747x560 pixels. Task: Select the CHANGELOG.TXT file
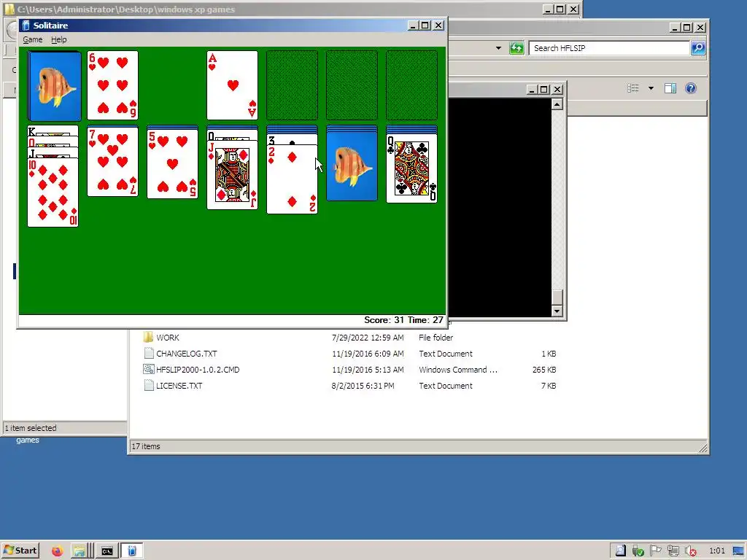[186, 354]
